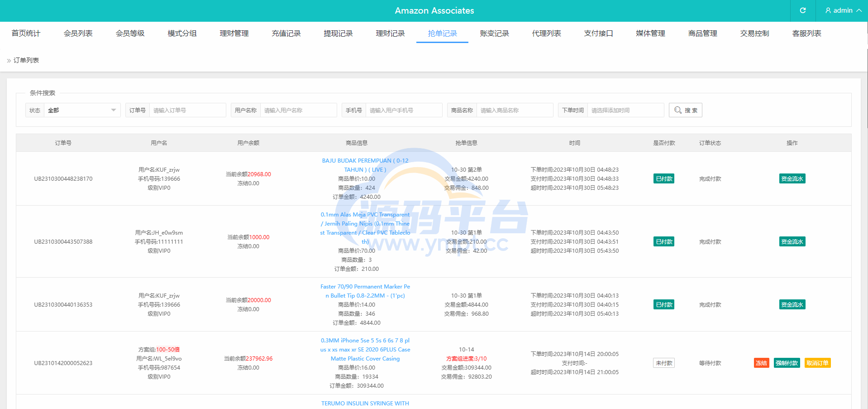
Task: Open the 充值记录 menu
Action: [x=286, y=34]
